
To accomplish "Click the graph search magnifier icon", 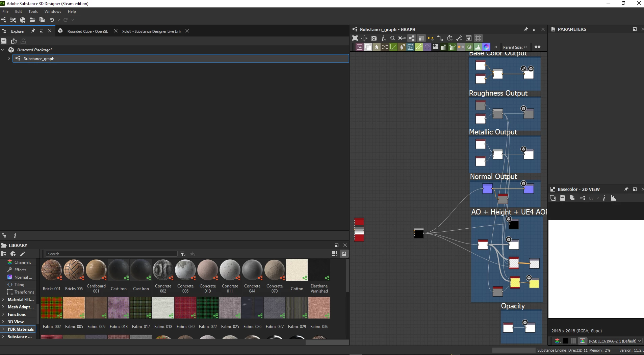I will pos(392,38).
